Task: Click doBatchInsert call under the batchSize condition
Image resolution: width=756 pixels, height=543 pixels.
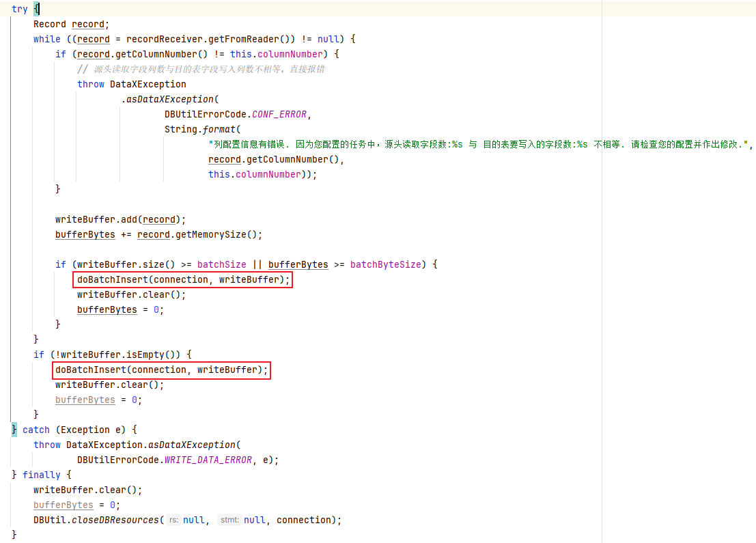Action: point(183,280)
